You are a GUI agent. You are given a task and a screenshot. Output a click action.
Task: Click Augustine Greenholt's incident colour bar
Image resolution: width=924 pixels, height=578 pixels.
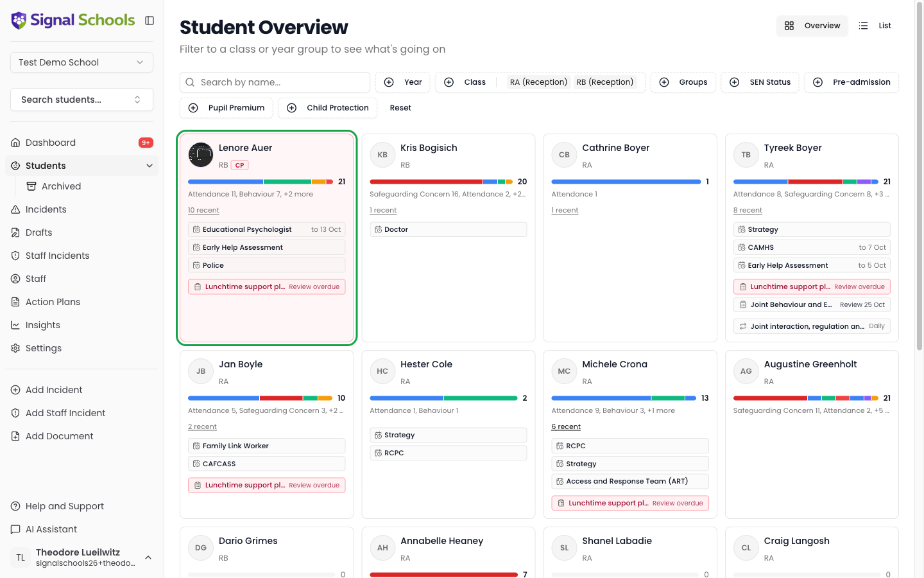pos(806,398)
